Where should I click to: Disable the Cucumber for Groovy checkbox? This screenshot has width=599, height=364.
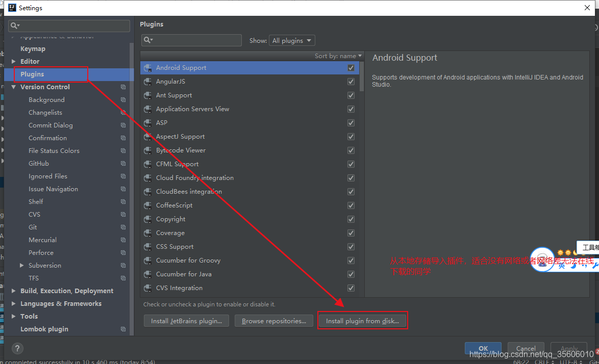[x=351, y=261]
